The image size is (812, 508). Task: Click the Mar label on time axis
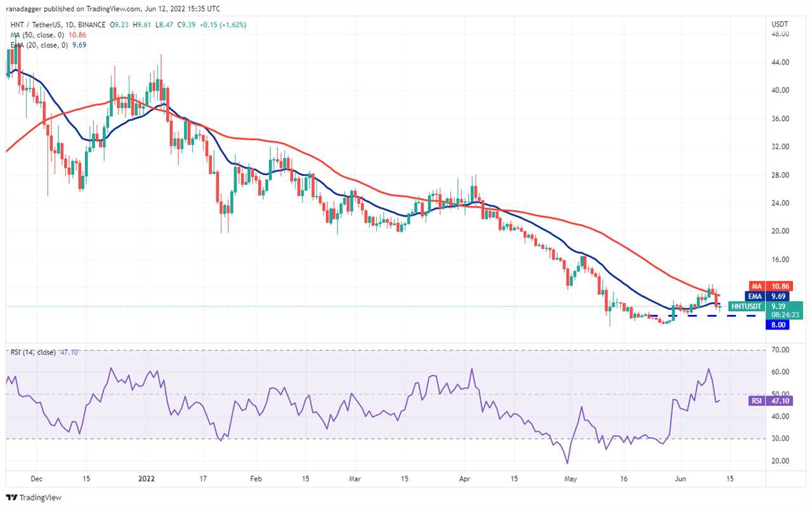[355, 479]
